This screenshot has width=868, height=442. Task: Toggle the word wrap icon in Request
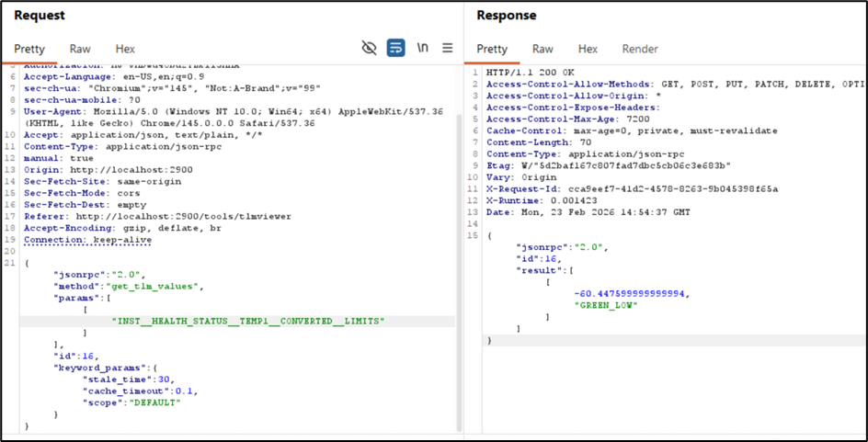click(395, 48)
